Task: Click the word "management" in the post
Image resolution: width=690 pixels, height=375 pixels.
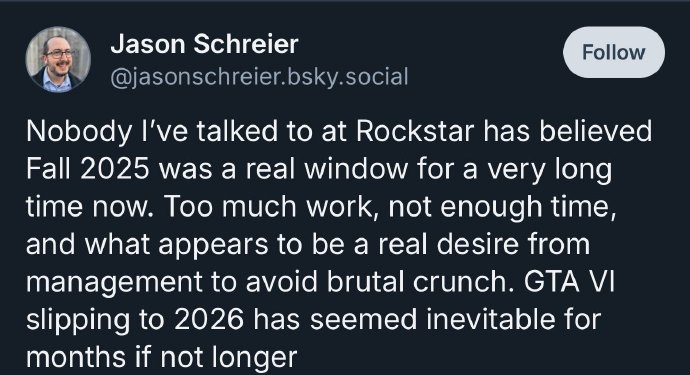Action: (x=114, y=283)
